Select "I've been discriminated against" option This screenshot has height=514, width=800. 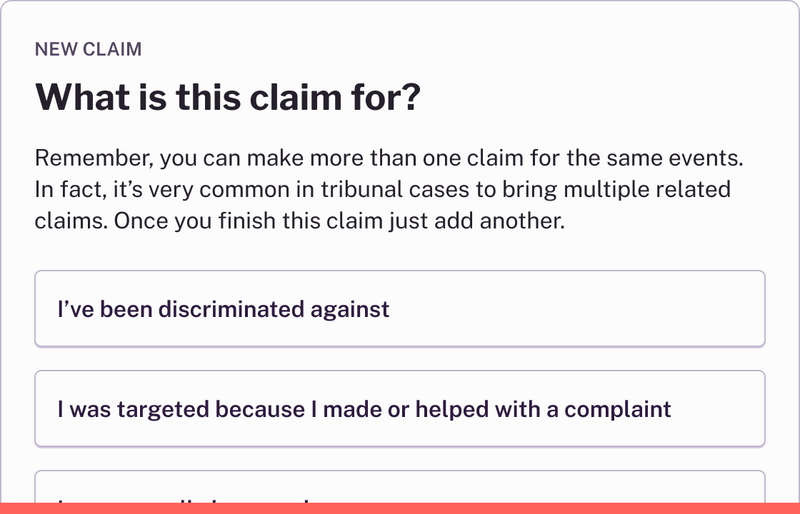[x=400, y=309]
